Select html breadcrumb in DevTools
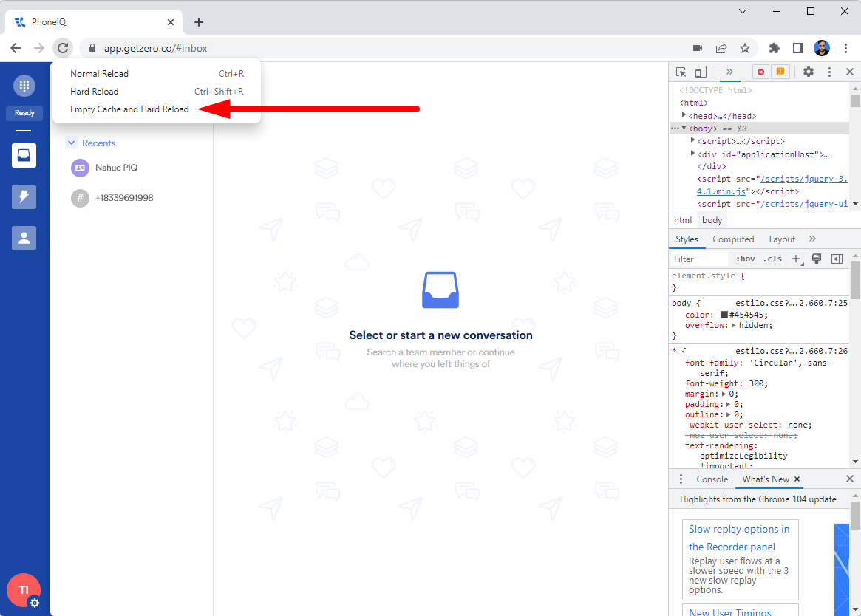861x616 pixels. 683,220
